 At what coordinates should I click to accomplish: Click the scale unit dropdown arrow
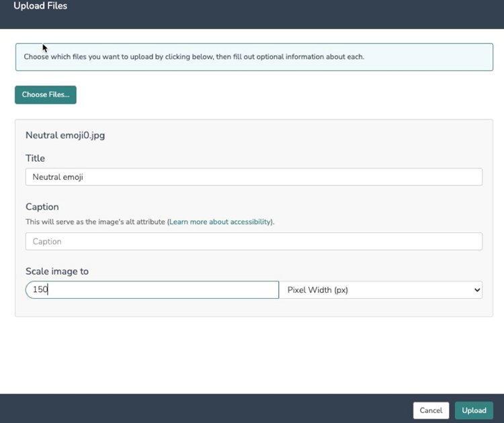tap(477, 290)
